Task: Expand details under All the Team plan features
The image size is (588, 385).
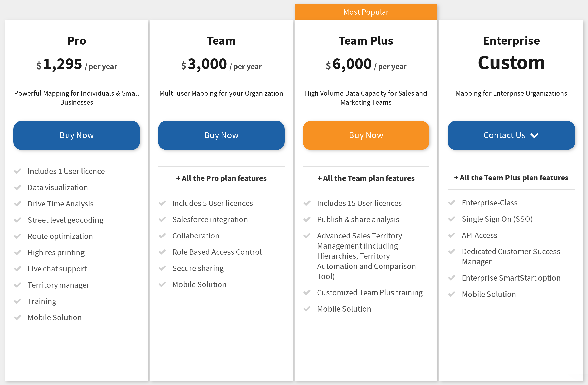Action: 366,178
